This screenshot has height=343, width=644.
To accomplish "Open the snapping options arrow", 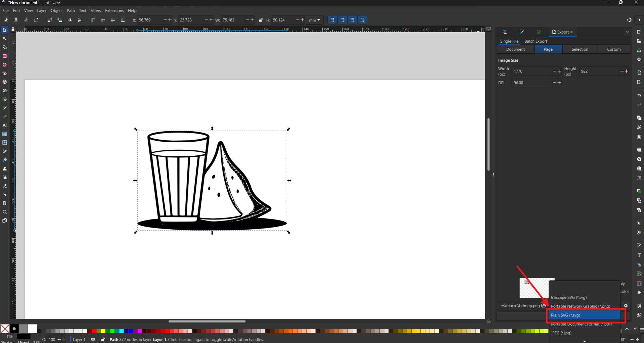I will (x=639, y=20).
